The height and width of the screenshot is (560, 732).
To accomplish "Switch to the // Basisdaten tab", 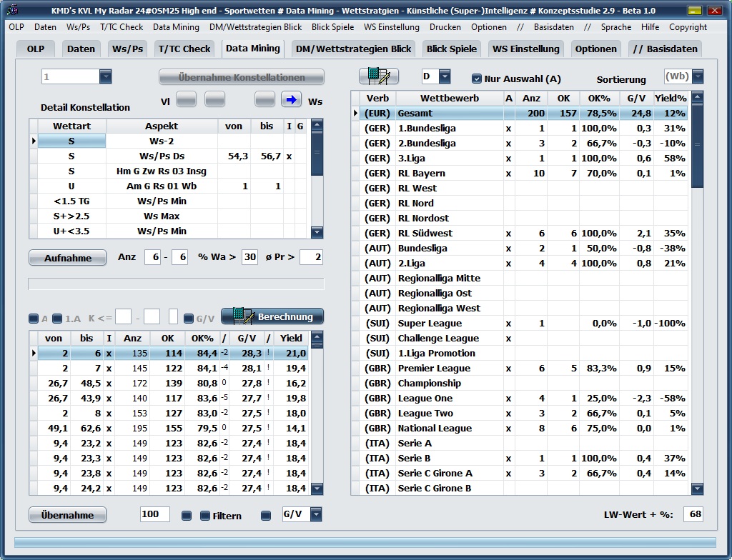I will coord(665,49).
